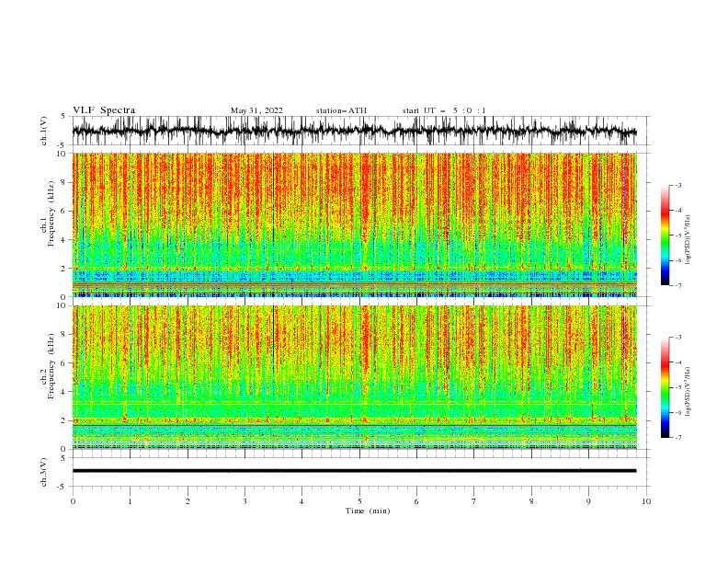
Task: Click time axis tick label "6"
Action: pyautogui.click(x=416, y=501)
